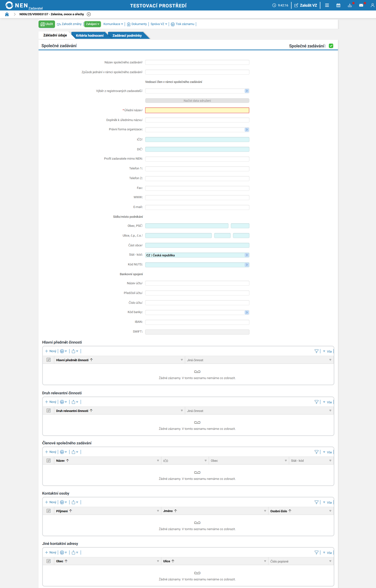This screenshot has width=376, height=588.
Task: Click filter icon in Hlavní předmět činnosti
Action: click(x=317, y=351)
